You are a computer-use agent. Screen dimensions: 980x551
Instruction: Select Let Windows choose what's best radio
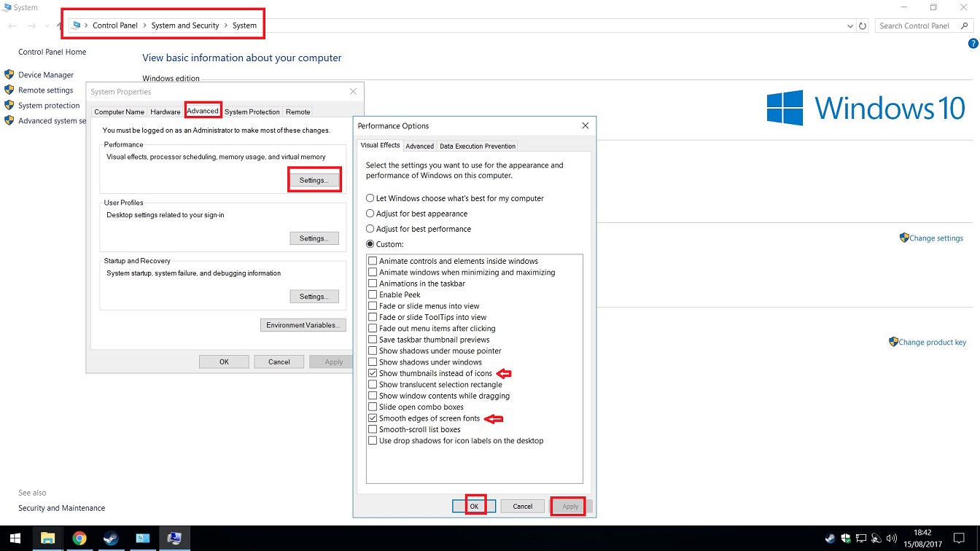[x=370, y=198]
